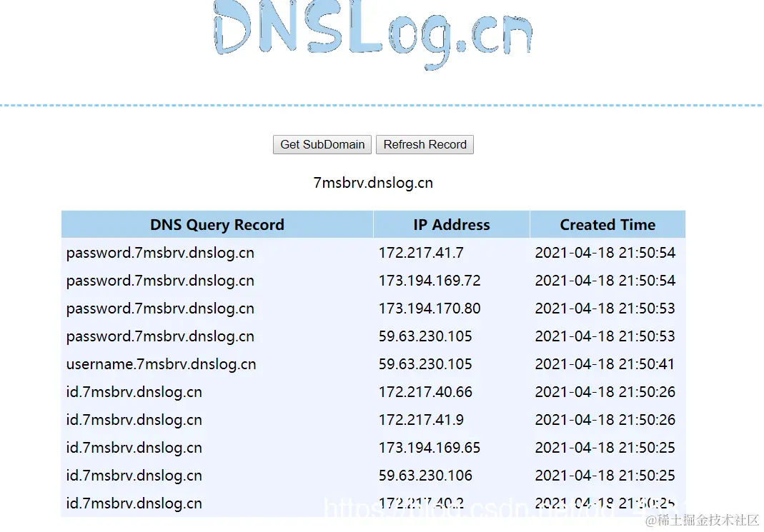This screenshot has width=764, height=532.
Task: Select time 21:50:26 in 172.217.40.66 row
Action: (605, 392)
